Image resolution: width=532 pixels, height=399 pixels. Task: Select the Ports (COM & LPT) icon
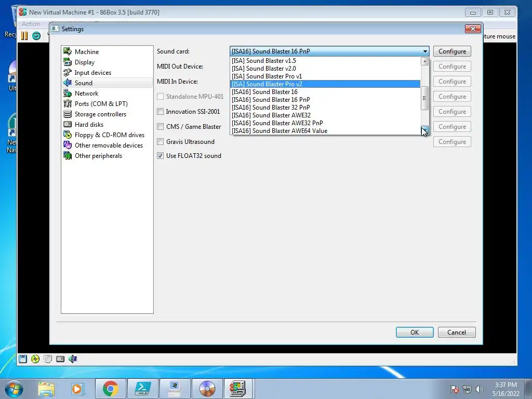pos(68,104)
